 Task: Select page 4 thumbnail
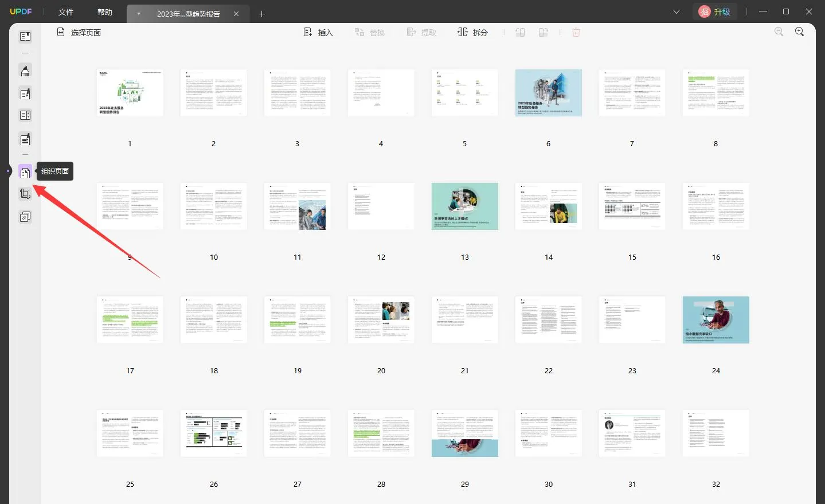click(x=381, y=93)
